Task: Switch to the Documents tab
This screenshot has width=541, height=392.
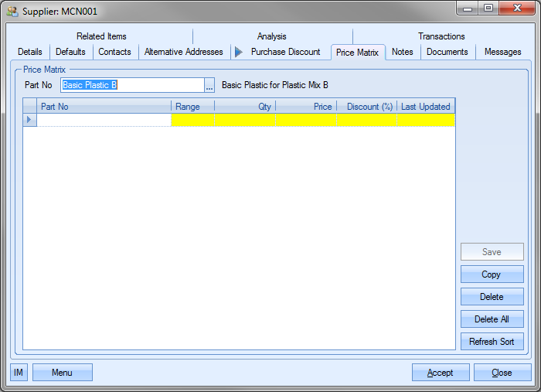Action: point(447,52)
